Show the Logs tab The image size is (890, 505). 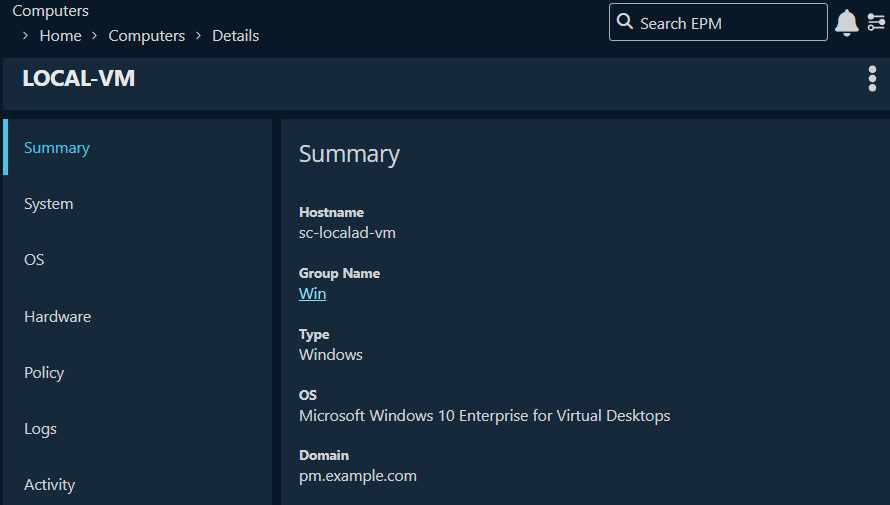coord(137,428)
